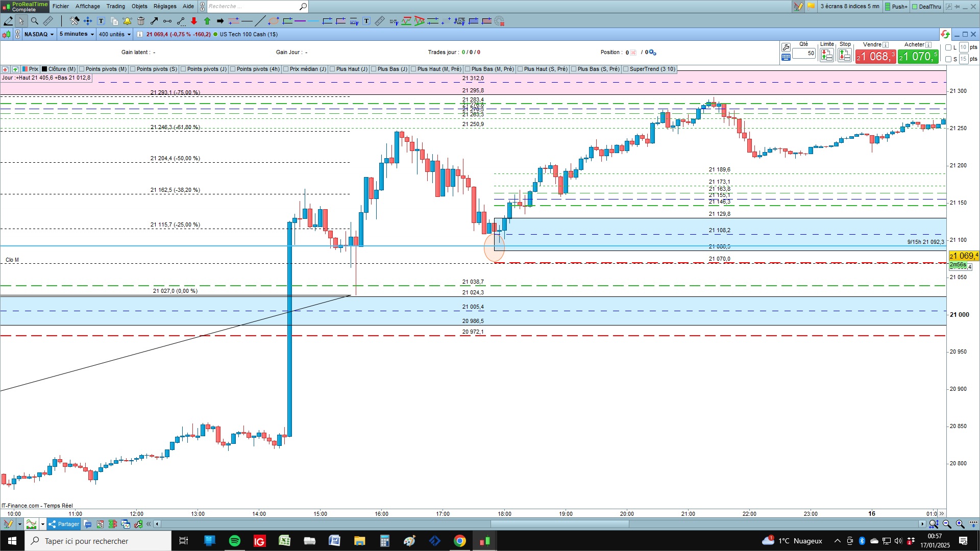Screen dimensions: 980x551
Task: Toggle the SuperTrend (3 10) checkbox
Action: (626, 69)
